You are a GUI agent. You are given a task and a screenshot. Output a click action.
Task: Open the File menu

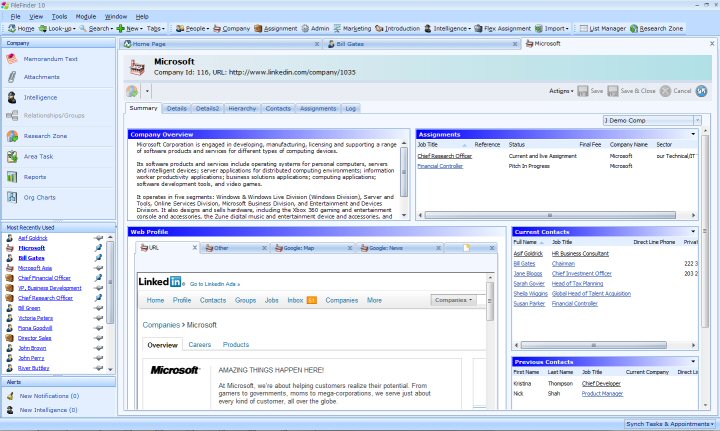[15, 17]
